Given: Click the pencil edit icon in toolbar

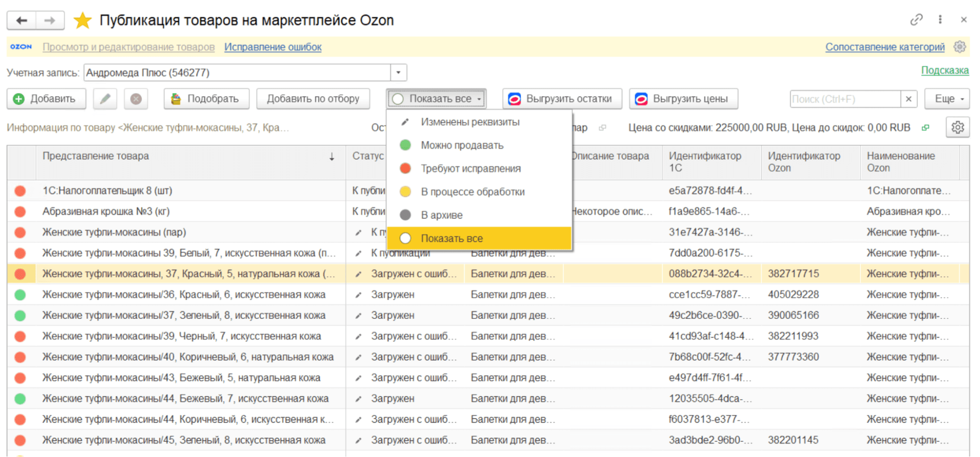Looking at the screenshot, I should tap(105, 99).
